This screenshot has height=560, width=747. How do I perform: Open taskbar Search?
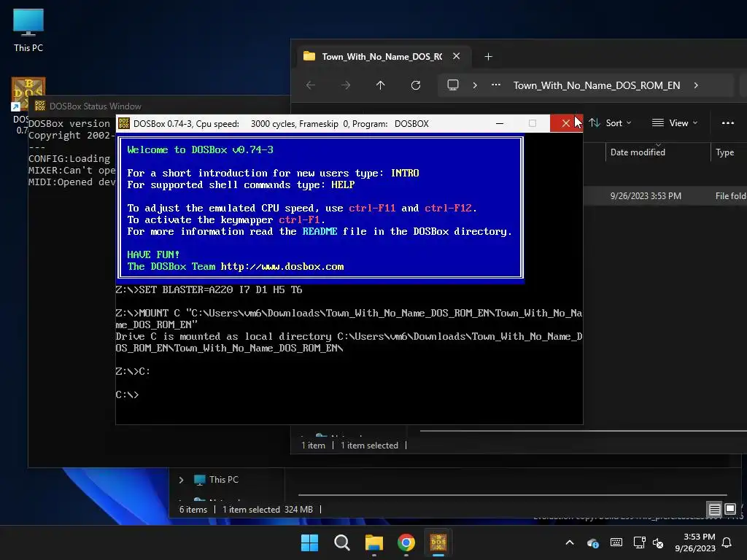click(342, 542)
